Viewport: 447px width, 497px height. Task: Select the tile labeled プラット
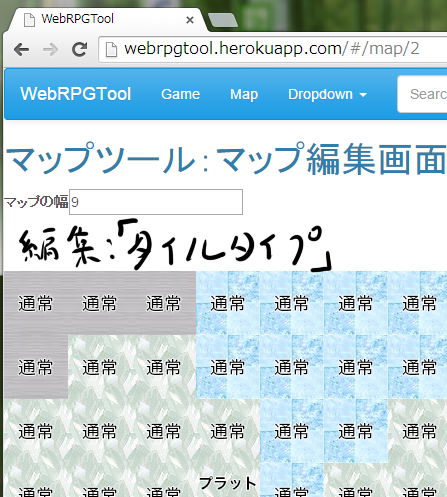pos(228,480)
